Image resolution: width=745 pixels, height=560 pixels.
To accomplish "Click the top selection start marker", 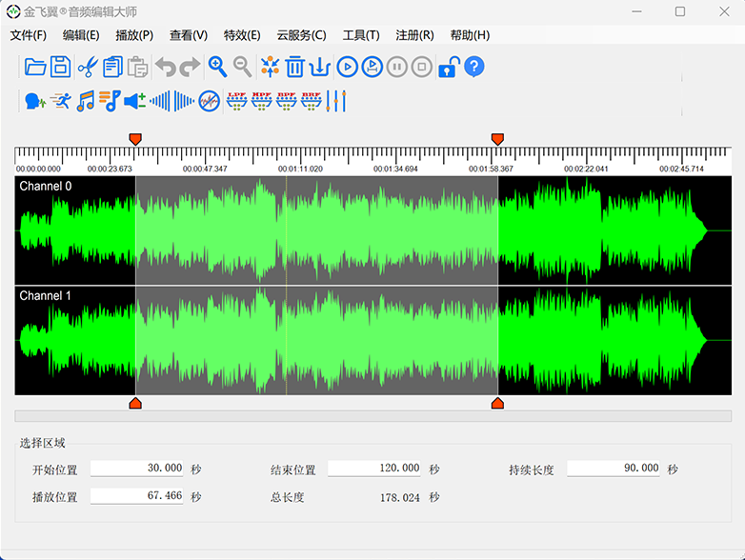I will pos(135,139).
